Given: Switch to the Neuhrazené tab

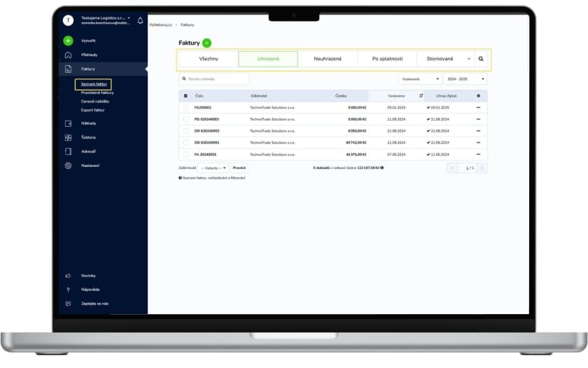Looking at the screenshot, I should tap(328, 59).
